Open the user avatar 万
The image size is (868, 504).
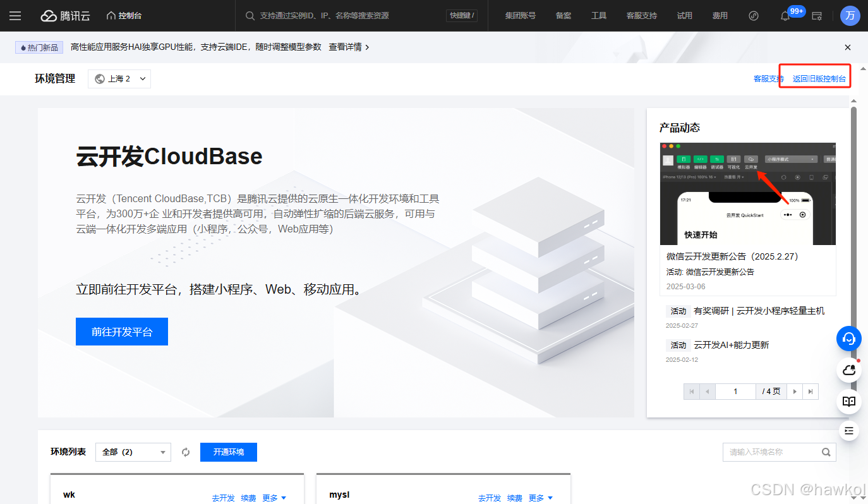coord(850,16)
